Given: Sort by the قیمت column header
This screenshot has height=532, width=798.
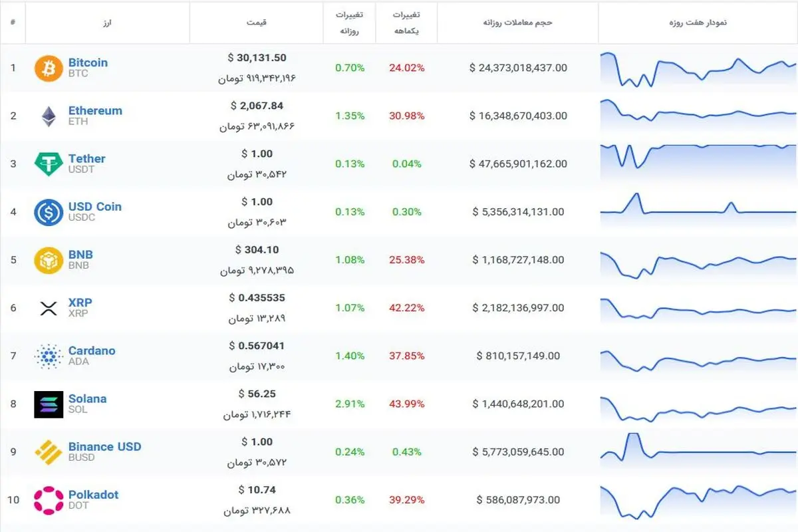Looking at the screenshot, I should (257, 23).
